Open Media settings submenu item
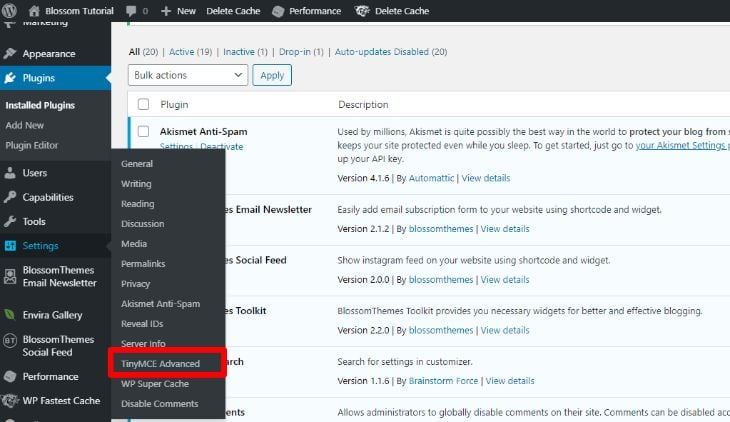The image size is (730, 422). click(x=134, y=244)
